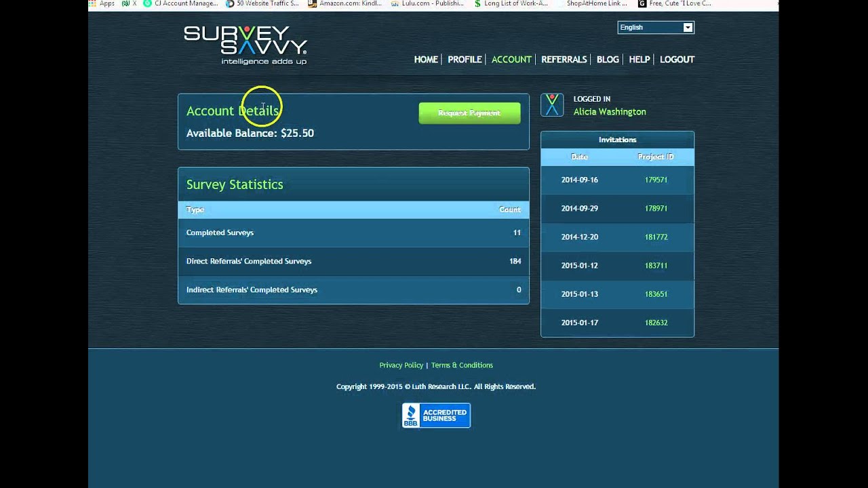Viewport: 868px width, 488px height.
Task: Open the CJ Account Manager bookmark
Action: (x=180, y=3)
